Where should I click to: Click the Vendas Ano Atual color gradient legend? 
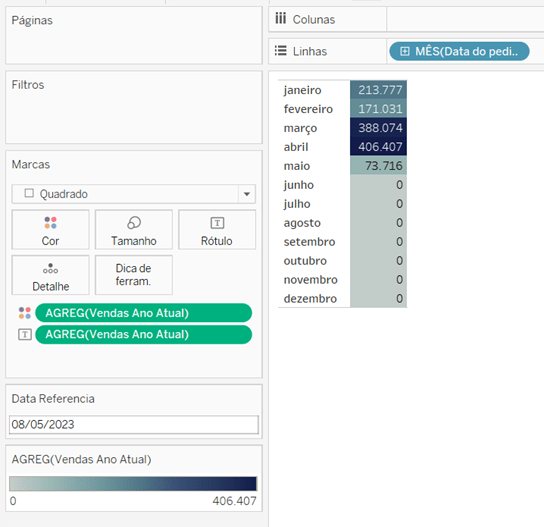coord(133,484)
